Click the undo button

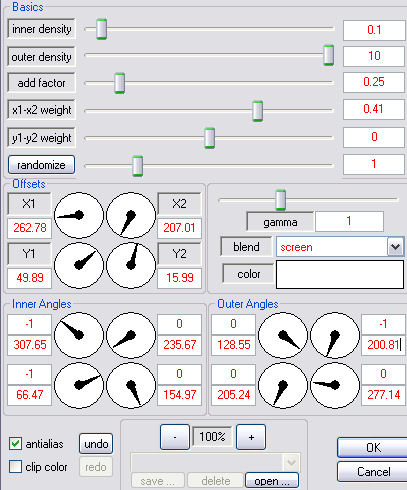96,444
